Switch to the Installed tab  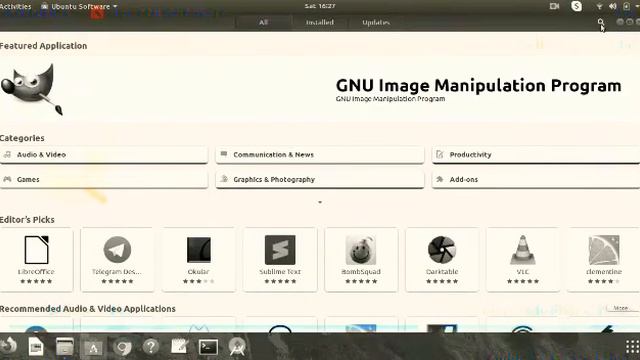(x=320, y=22)
